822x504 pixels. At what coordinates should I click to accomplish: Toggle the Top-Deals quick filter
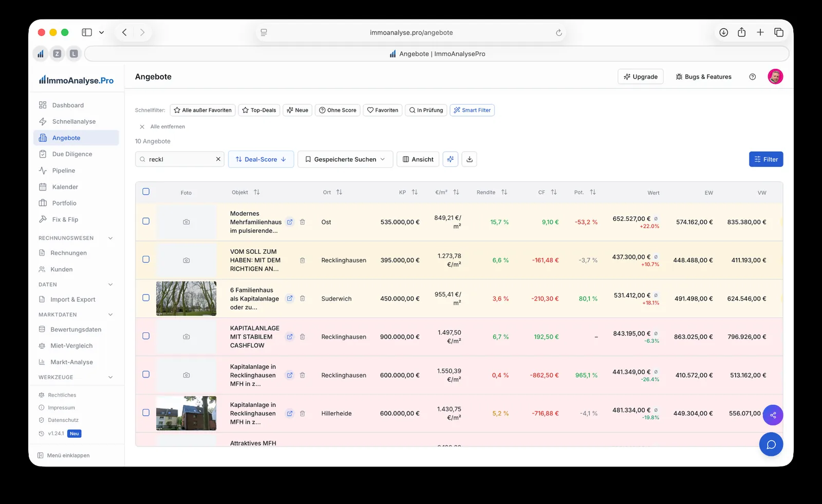(x=259, y=110)
